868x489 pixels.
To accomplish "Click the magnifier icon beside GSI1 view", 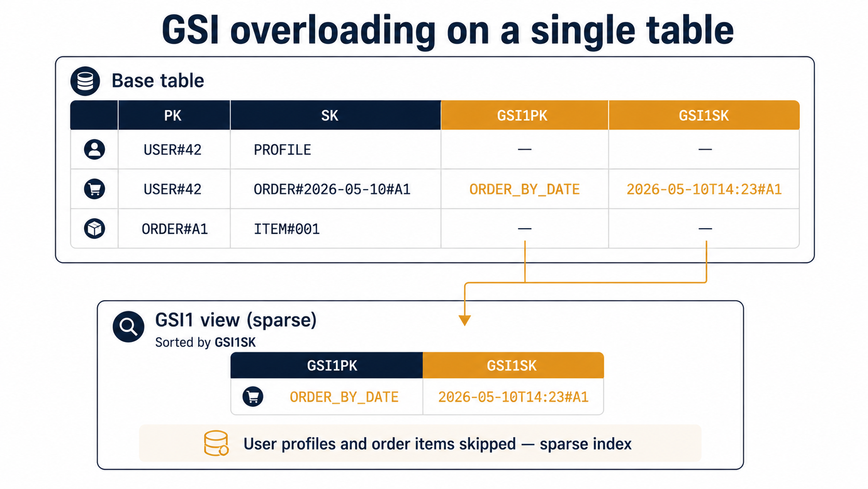I will (128, 326).
